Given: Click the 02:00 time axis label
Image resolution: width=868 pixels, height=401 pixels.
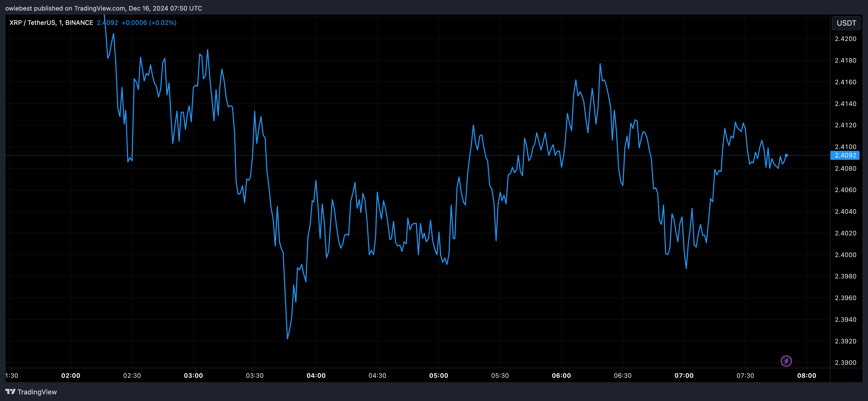Looking at the screenshot, I should click(x=71, y=375).
